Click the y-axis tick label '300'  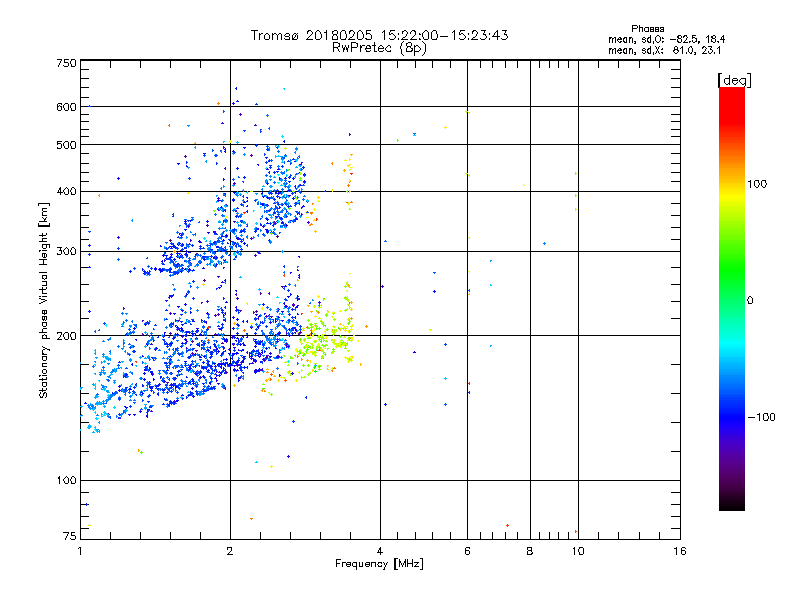[67, 252]
